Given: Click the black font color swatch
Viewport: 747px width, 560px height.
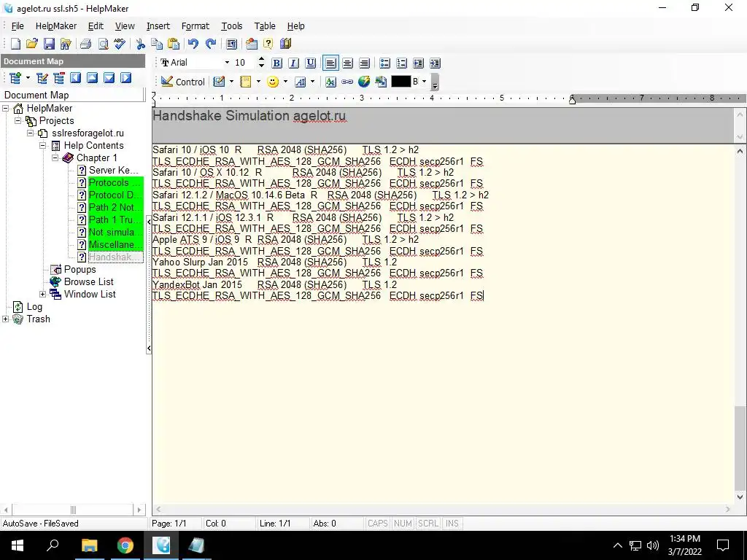Looking at the screenshot, I should tap(400, 82).
